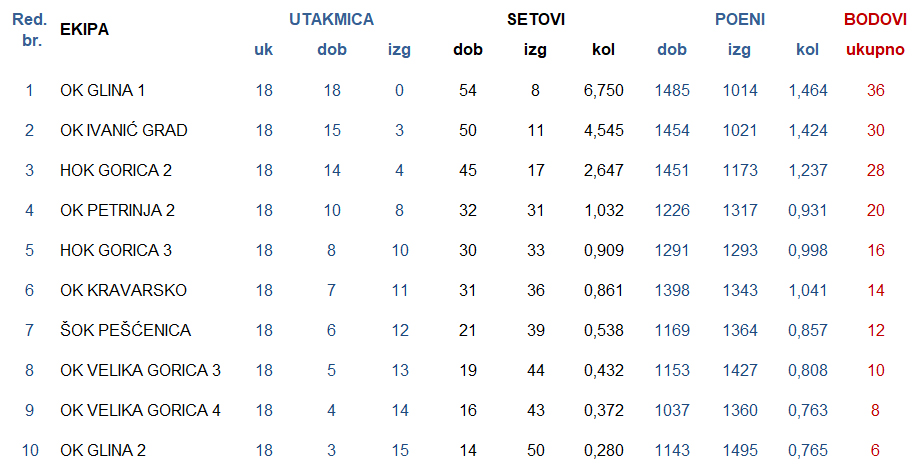Select HOK GORICA 2 in the standings
The width and height of the screenshot is (924, 470).
coord(116,170)
